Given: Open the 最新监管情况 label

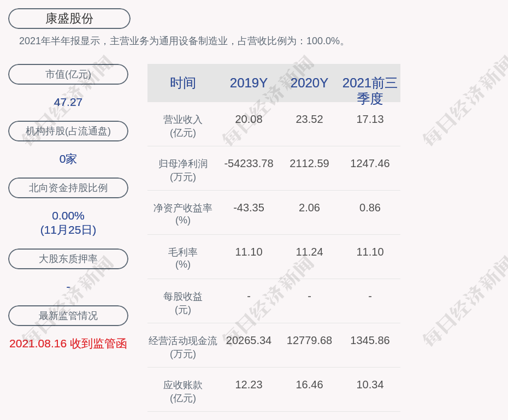Looking at the screenshot, I should pyautogui.click(x=68, y=316).
